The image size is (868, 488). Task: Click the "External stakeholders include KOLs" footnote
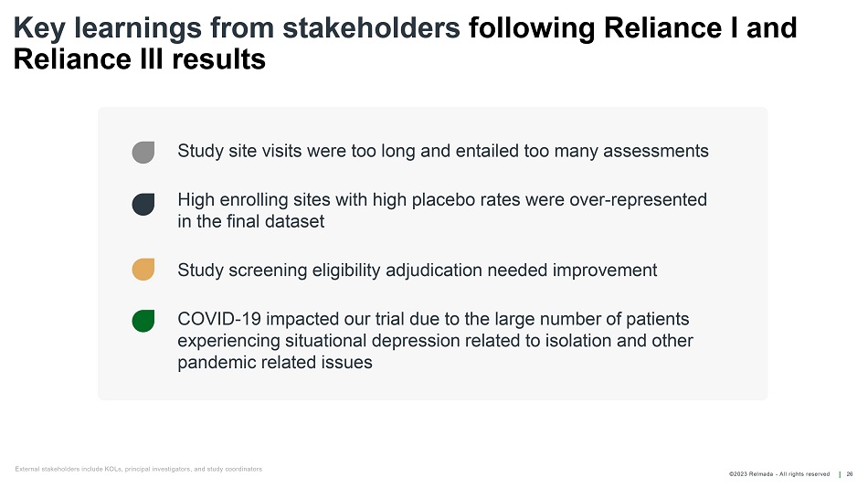138,469
